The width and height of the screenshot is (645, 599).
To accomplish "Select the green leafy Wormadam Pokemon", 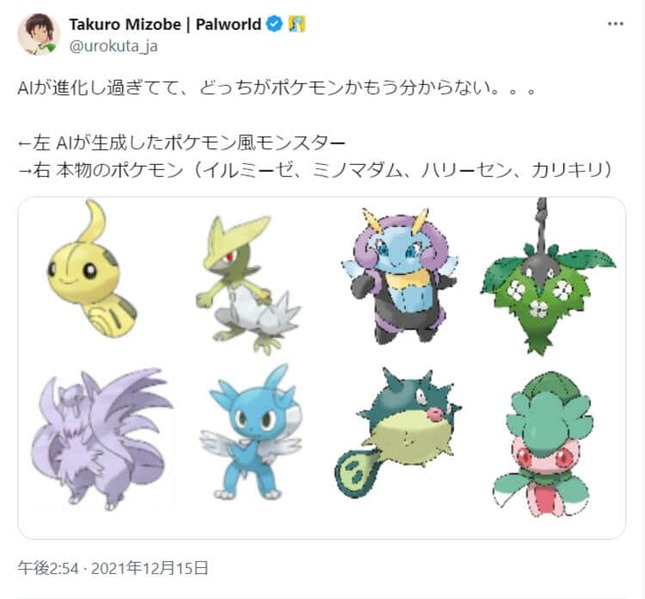I will [x=548, y=276].
